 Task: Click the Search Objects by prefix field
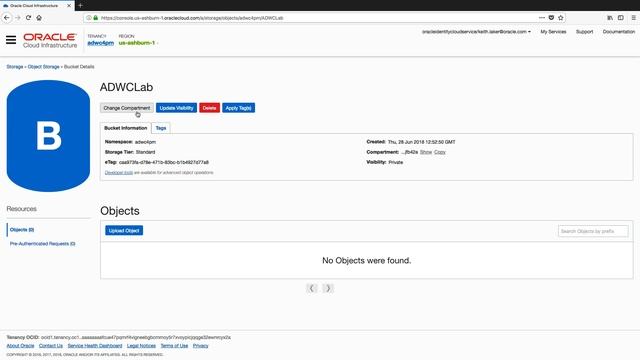(593, 231)
